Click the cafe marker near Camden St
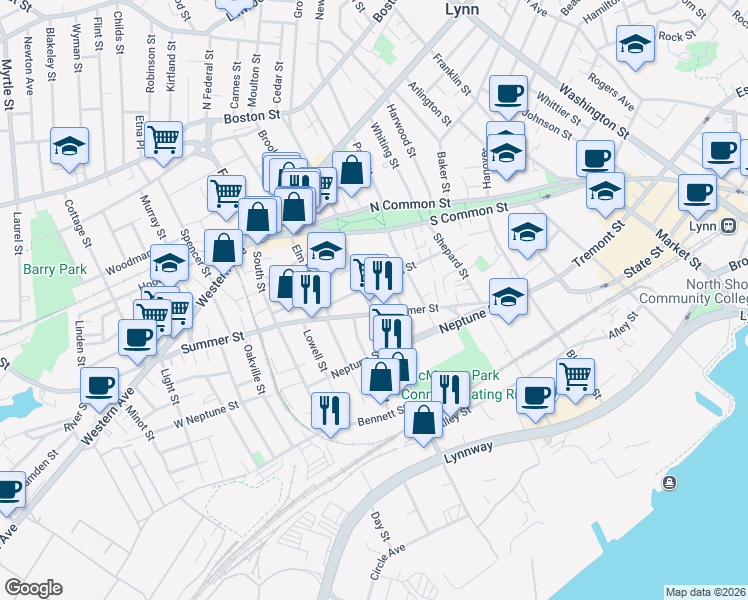The width and height of the screenshot is (748, 600). point(10,494)
